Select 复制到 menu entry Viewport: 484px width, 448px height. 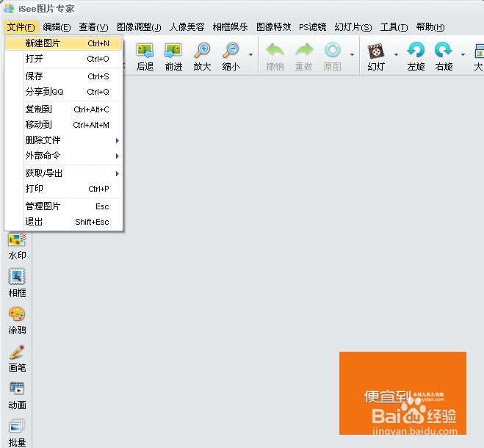pos(64,109)
